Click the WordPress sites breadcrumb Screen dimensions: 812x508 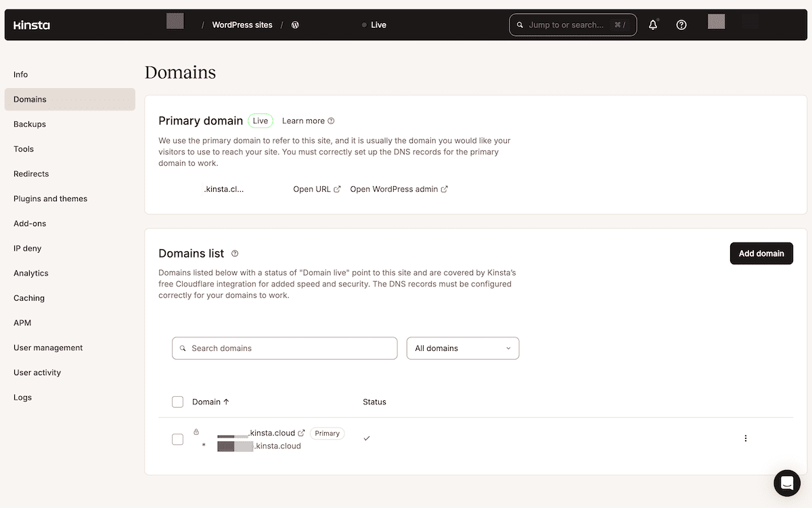[242, 24]
